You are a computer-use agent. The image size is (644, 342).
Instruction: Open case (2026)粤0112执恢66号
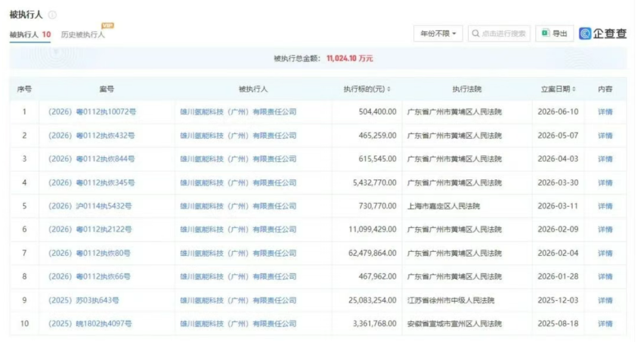(x=89, y=276)
